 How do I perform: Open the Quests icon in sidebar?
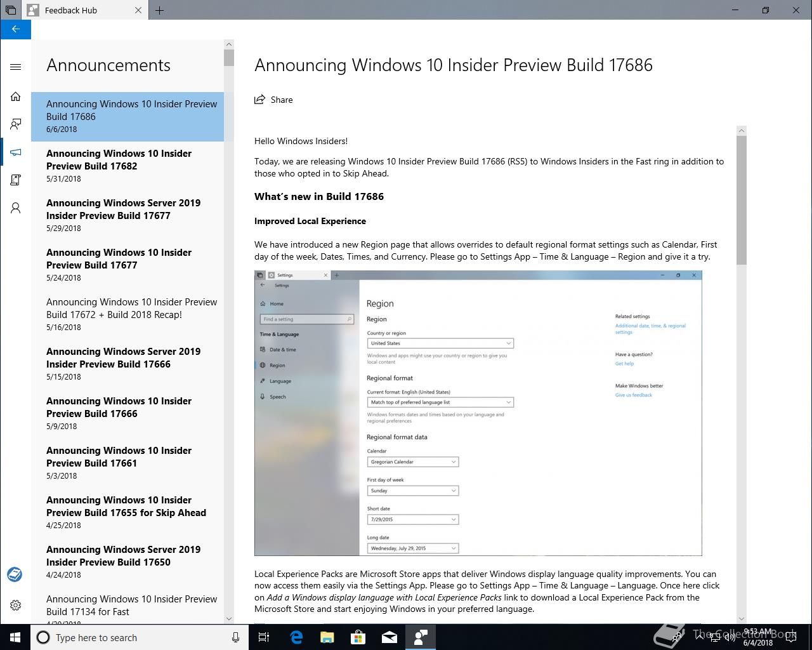(x=15, y=180)
